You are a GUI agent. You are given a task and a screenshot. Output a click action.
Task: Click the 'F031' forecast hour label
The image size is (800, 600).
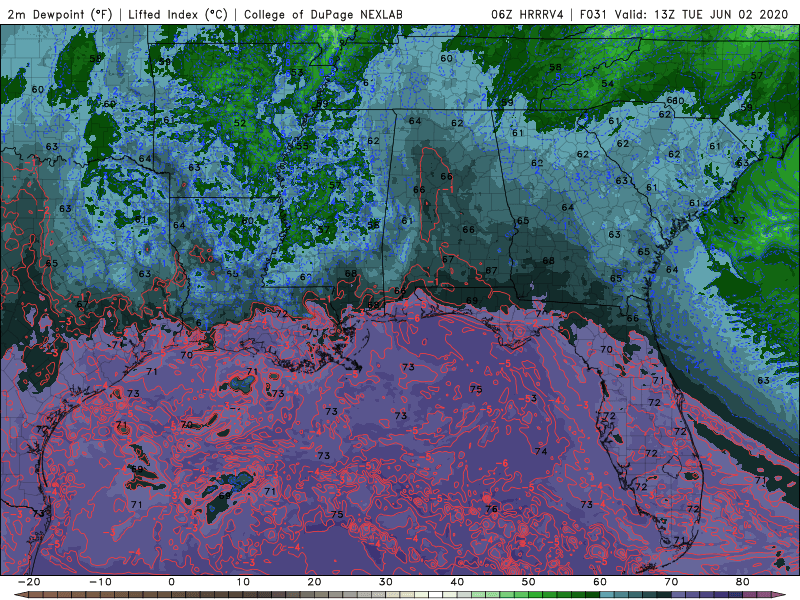tap(594, 14)
